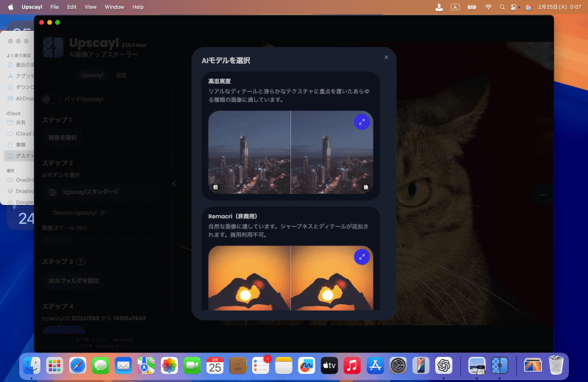Image resolution: width=588 pixels, height=382 pixels.
Task: Open Freeform from the Dock
Action: [x=306, y=365]
